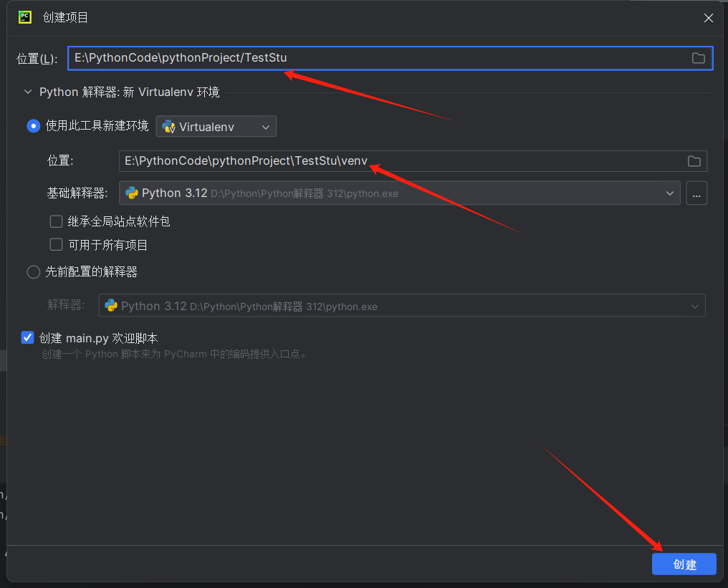Open folder browser for the venv location
728x588 pixels.
(x=694, y=161)
